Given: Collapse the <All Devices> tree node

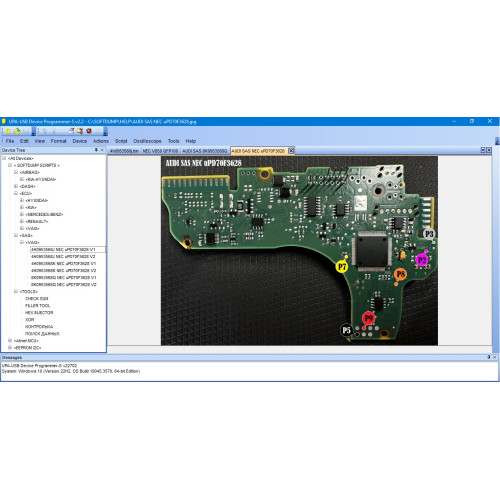Looking at the screenshot, I should 4,158.
